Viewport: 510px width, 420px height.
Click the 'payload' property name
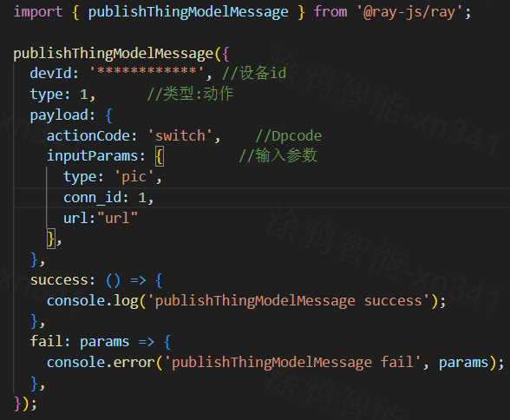point(59,115)
